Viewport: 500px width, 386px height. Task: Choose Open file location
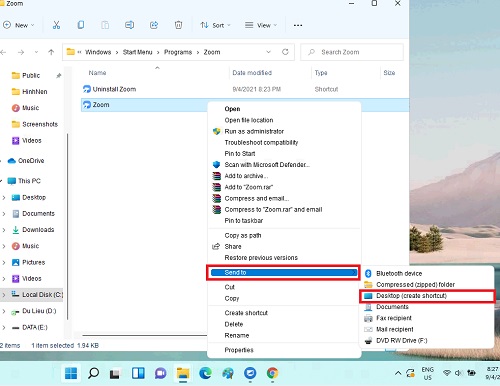coord(249,120)
